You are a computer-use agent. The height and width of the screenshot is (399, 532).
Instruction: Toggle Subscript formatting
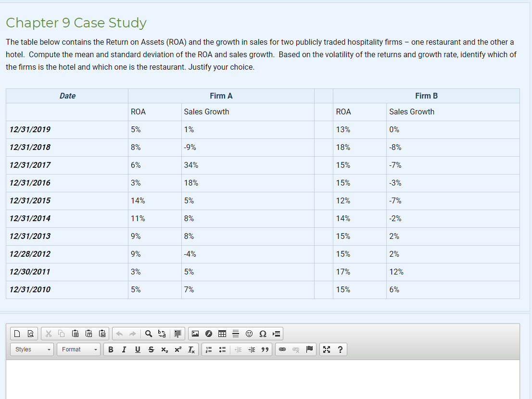click(x=165, y=349)
